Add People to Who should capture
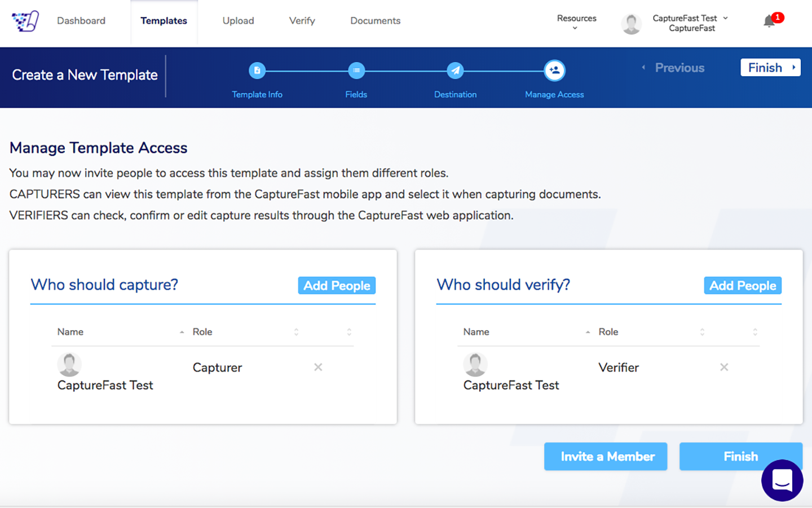This screenshot has width=812, height=508. (x=337, y=286)
